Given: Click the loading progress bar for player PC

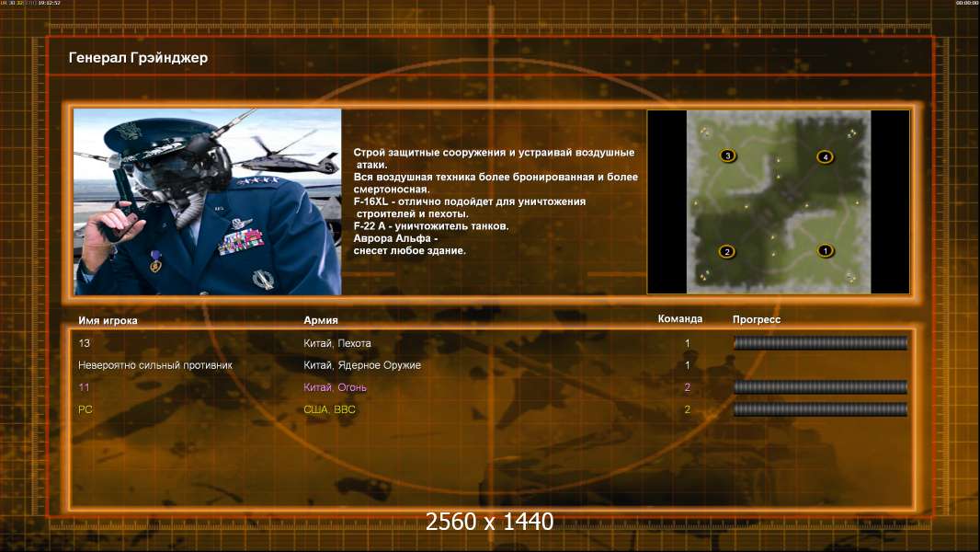Looking at the screenshot, I should (x=821, y=409).
